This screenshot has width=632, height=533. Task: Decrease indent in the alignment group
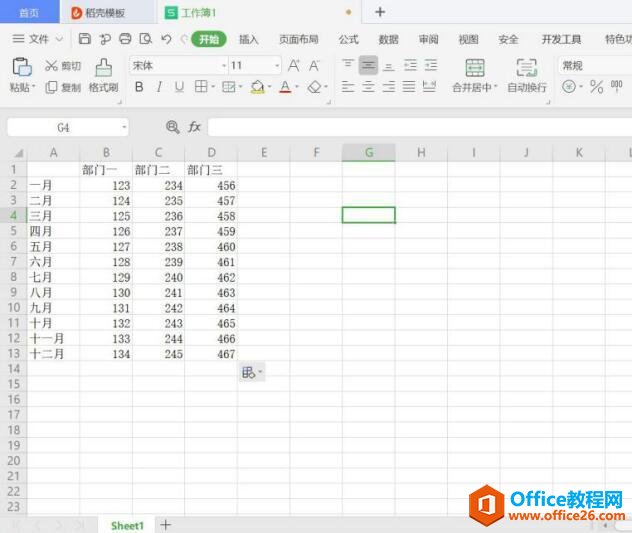(x=410, y=65)
